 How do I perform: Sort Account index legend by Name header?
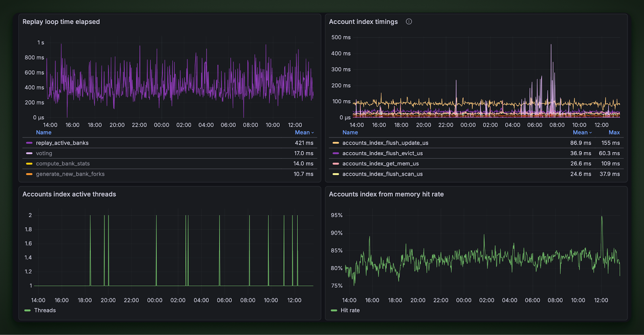pyautogui.click(x=350, y=132)
